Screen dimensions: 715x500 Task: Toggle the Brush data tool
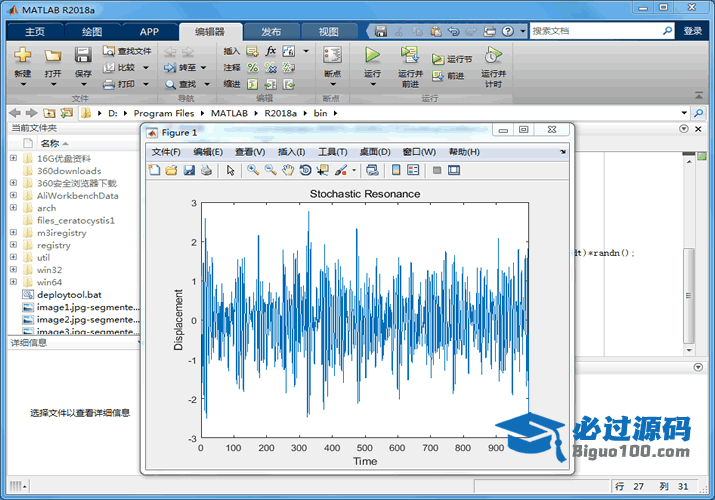(340, 170)
